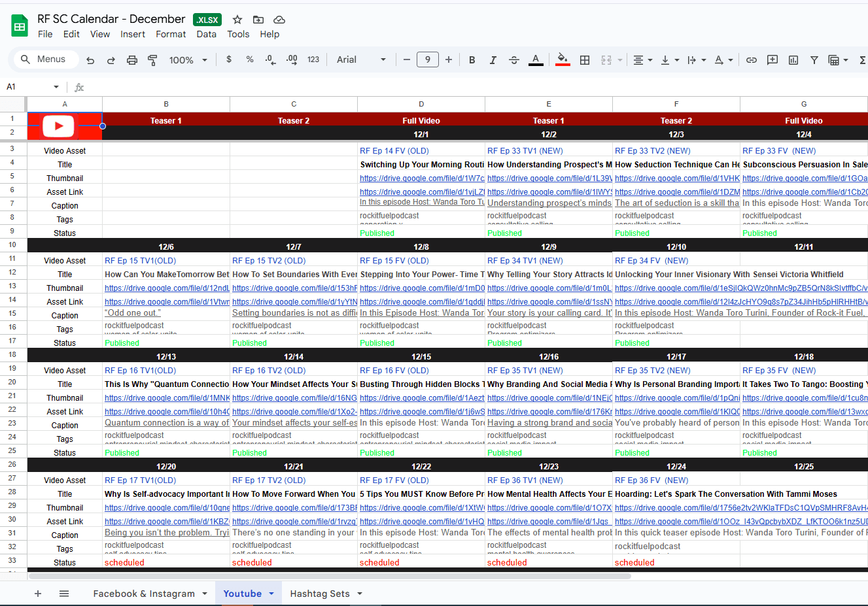
Task: Open the Data menu
Action: 206,34
